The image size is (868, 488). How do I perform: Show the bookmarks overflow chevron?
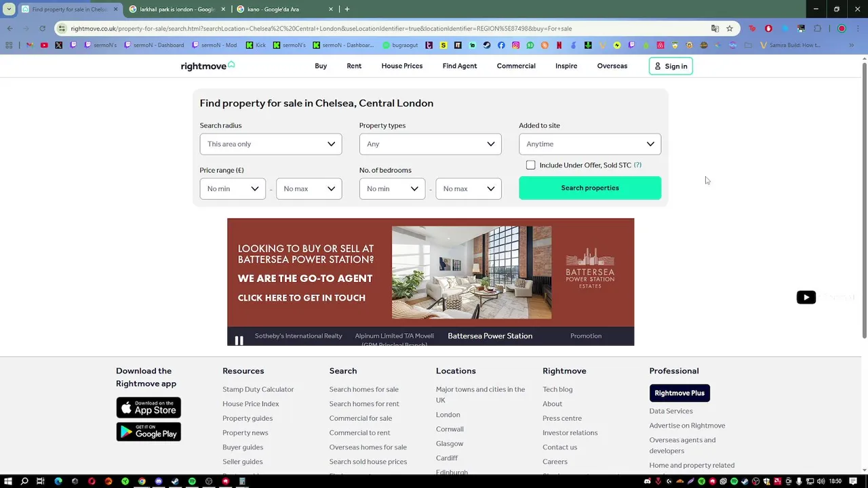click(852, 45)
